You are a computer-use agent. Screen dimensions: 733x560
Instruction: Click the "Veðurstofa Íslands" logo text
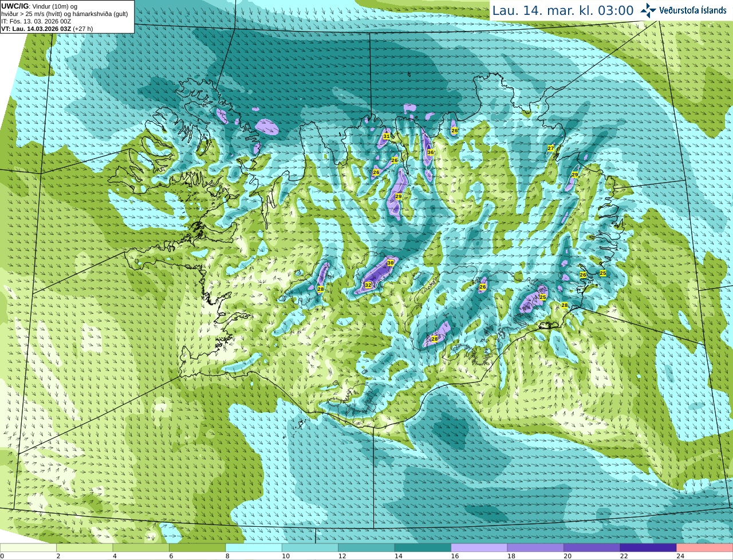[x=693, y=10]
